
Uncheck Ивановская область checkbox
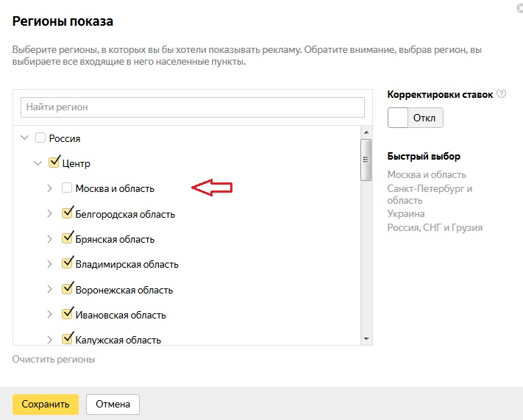coord(67,314)
